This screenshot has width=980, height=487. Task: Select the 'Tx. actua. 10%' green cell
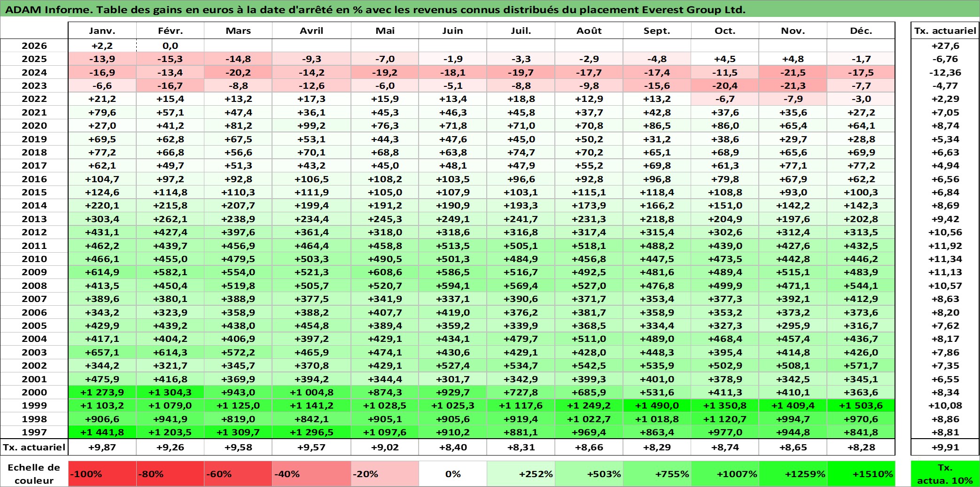click(945, 474)
